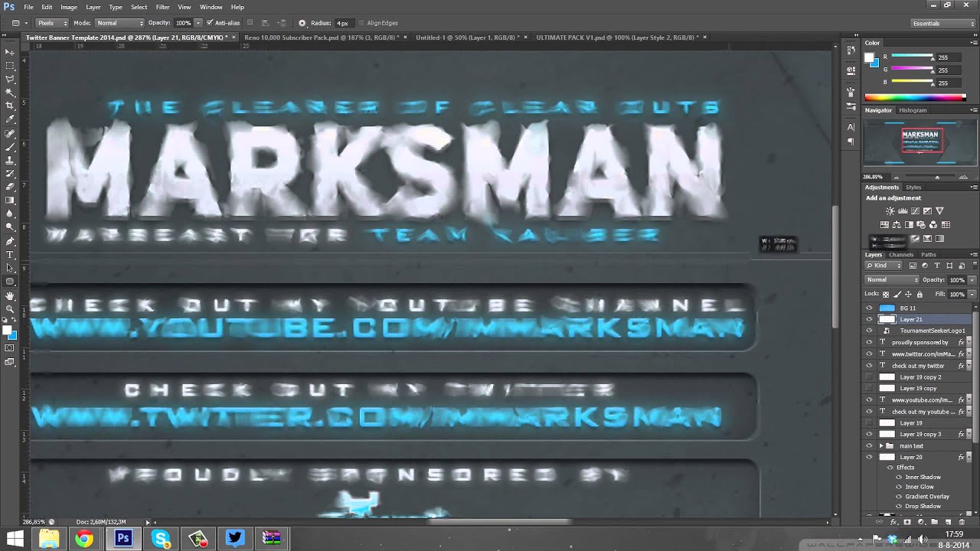Switch to the Styles tab

point(913,187)
